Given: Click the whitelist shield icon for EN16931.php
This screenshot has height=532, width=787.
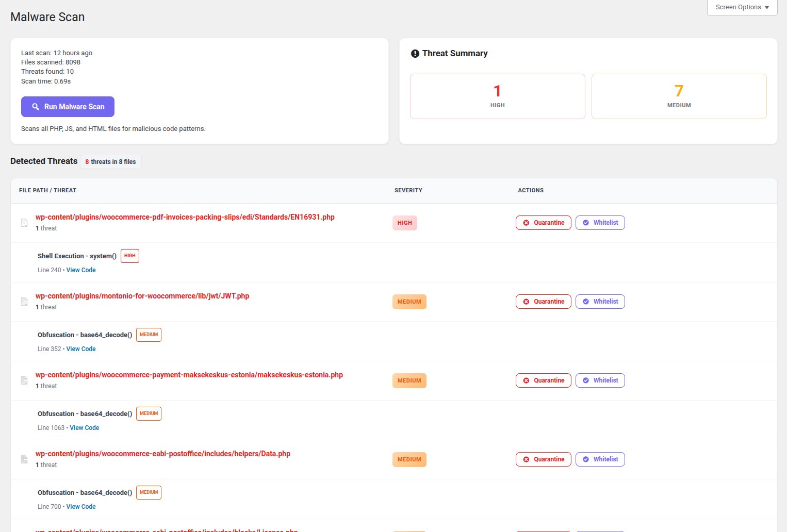Looking at the screenshot, I should (x=586, y=223).
